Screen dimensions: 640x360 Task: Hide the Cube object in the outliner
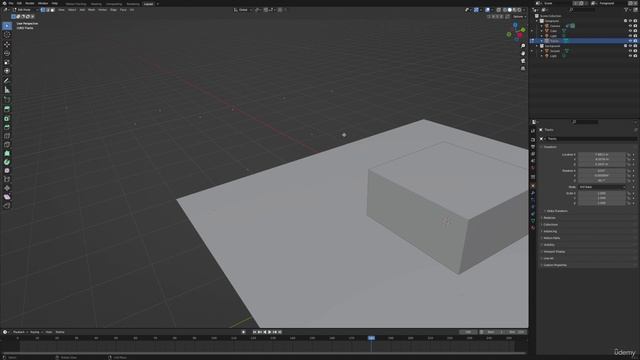tap(630, 31)
